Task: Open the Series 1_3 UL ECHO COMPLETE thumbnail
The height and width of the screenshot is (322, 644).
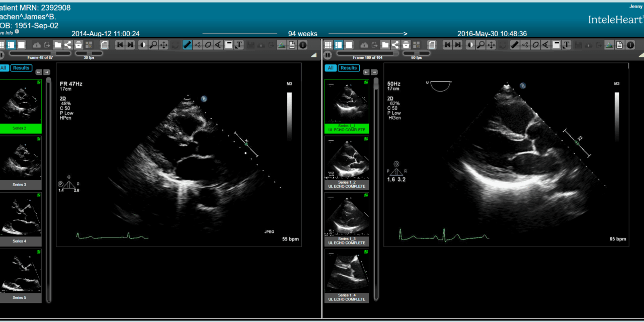Action: point(346,219)
